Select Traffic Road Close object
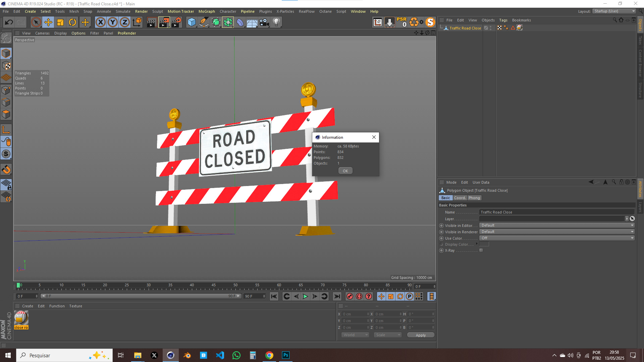This screenshot has height=362, width=644. 465,28
